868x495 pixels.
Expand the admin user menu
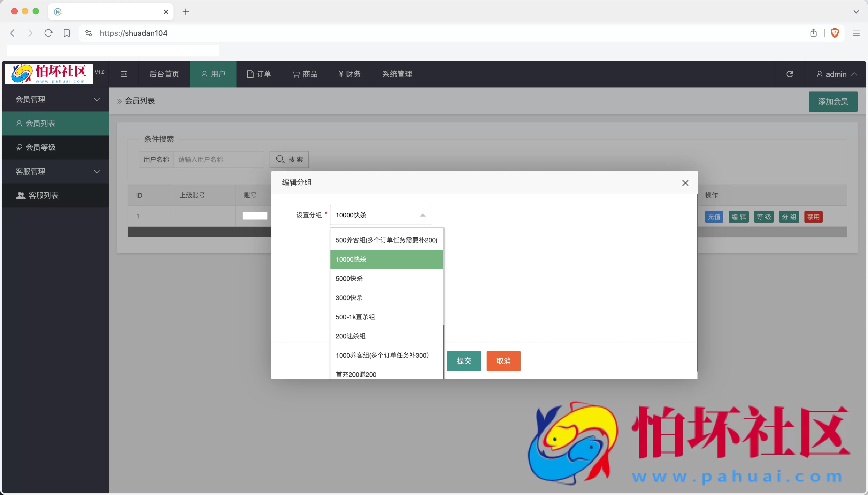click(x=837, y=74)
